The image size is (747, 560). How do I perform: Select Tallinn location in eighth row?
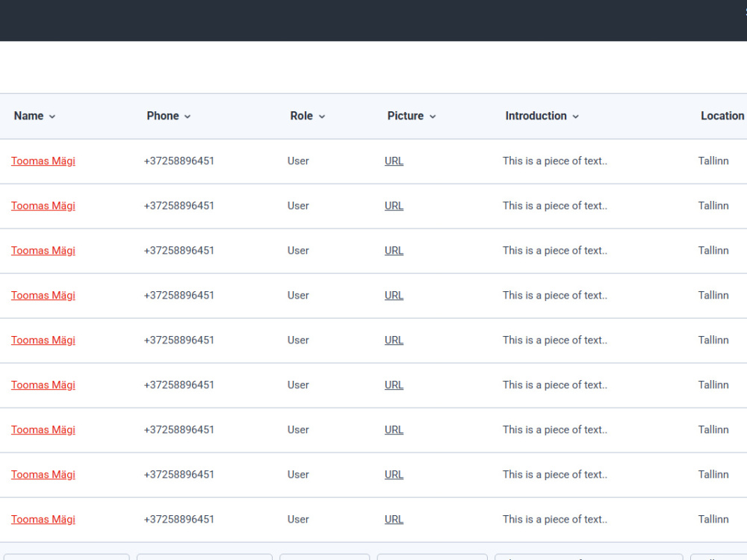point(713,474)
